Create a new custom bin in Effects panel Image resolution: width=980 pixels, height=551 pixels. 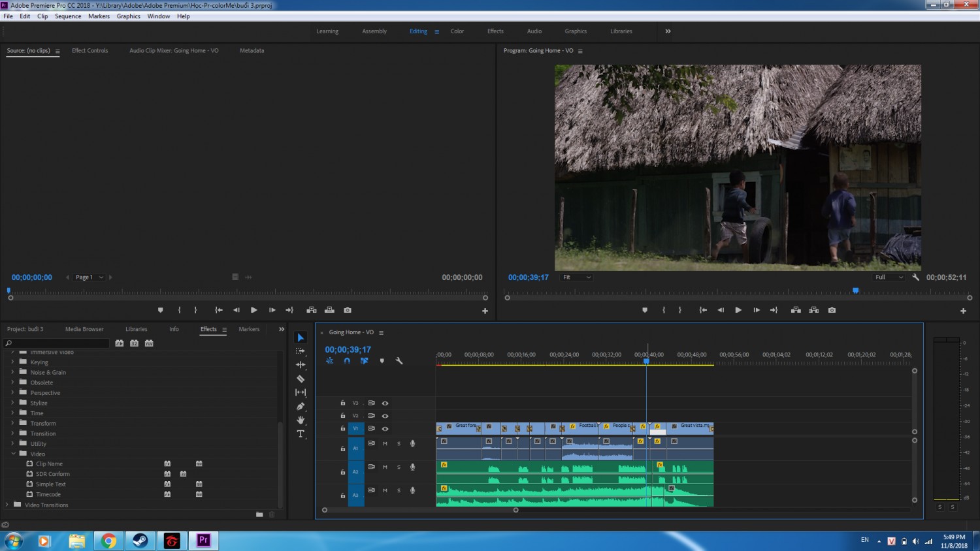pos(259,514)
